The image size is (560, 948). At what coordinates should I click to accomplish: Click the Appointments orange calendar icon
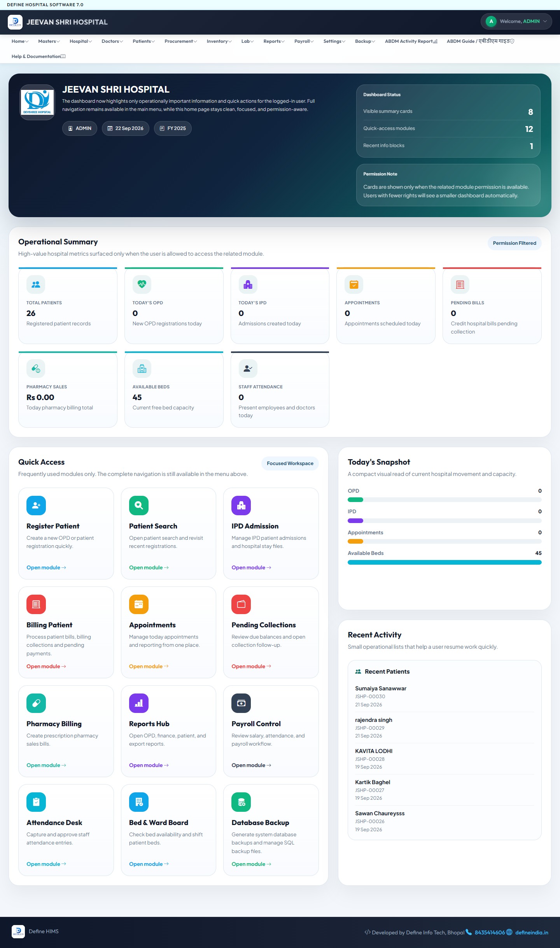[x=139, y=604]
